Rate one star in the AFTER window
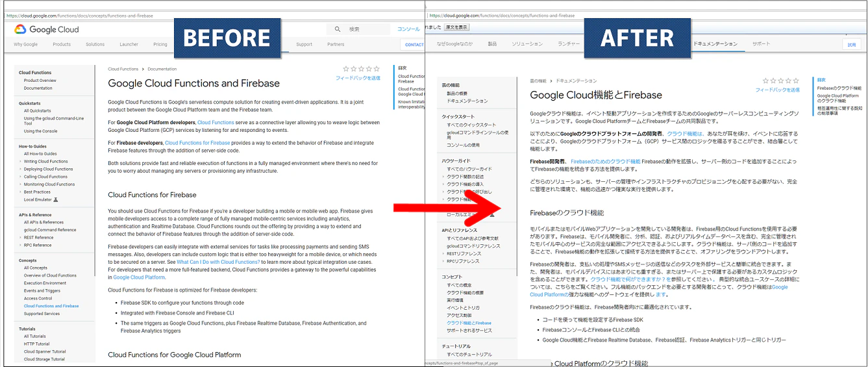 pos(766,81)
